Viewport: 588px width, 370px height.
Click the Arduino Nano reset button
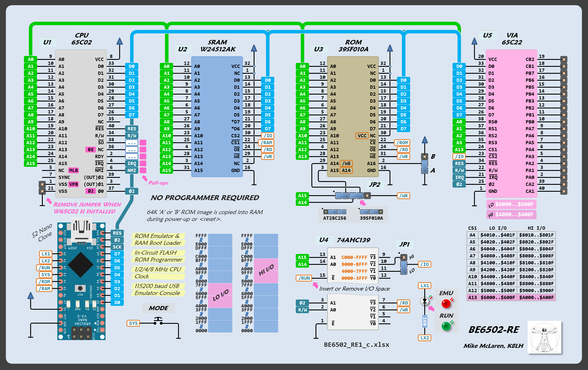click(80, 288)
